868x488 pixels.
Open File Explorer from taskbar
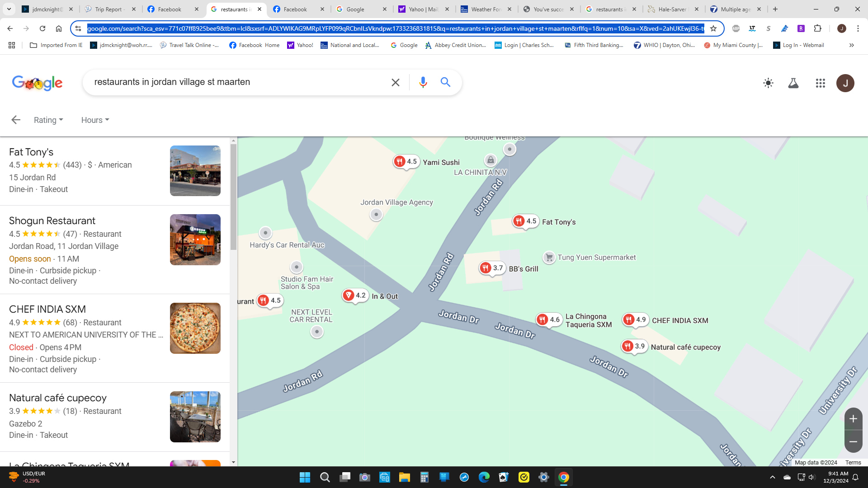coord(404,477)
